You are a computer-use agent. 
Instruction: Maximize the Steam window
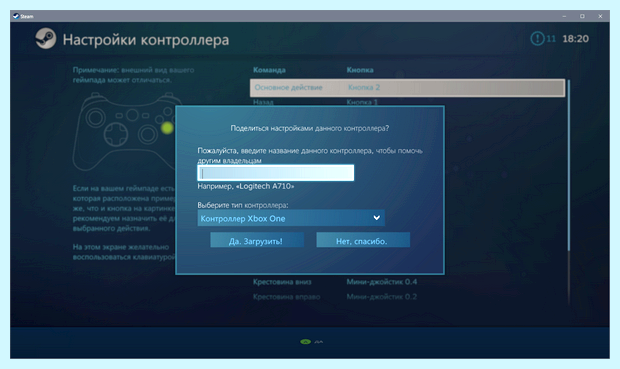click(x=582, y=16)
